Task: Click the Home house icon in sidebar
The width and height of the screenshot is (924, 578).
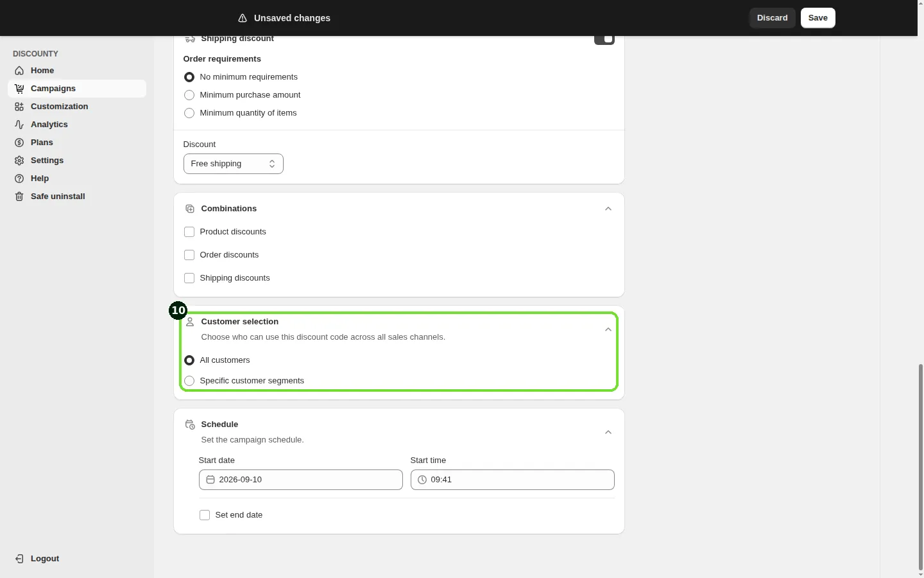Action: tap(19, 71)
